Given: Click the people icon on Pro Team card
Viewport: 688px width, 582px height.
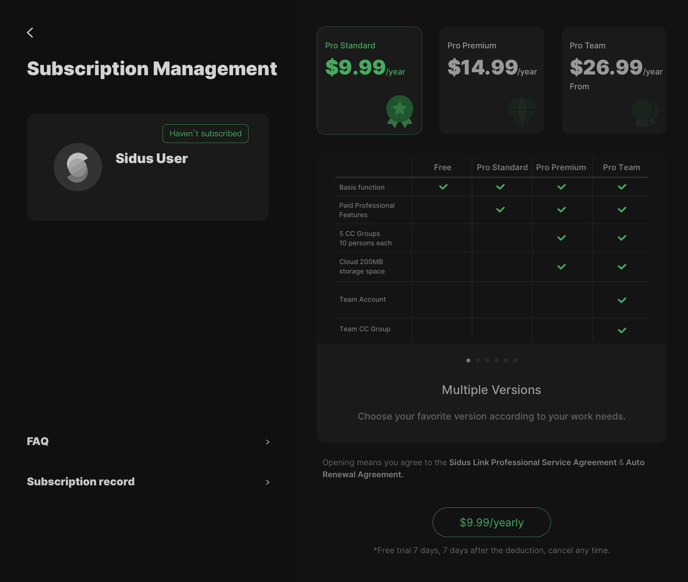Looking at the screenshot, I should (x=644, y=113).
